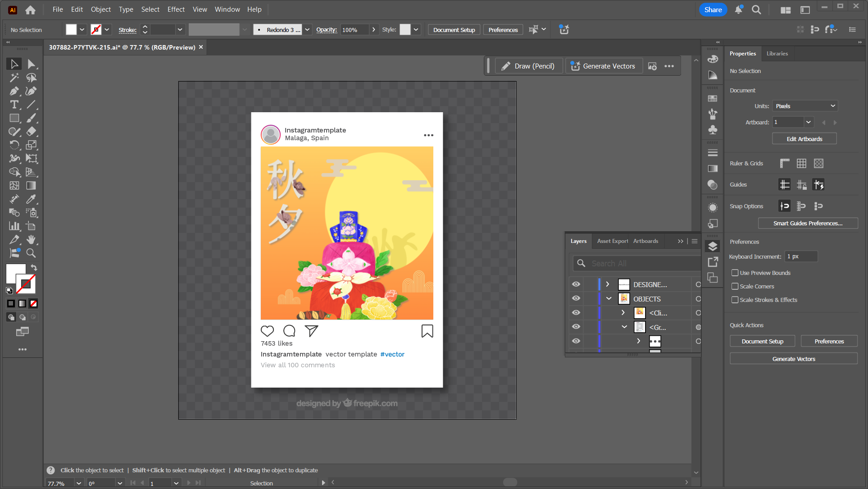Collapse the OBJECTS layer
Viewport: 868px width, 489px height.
(609, 298)
